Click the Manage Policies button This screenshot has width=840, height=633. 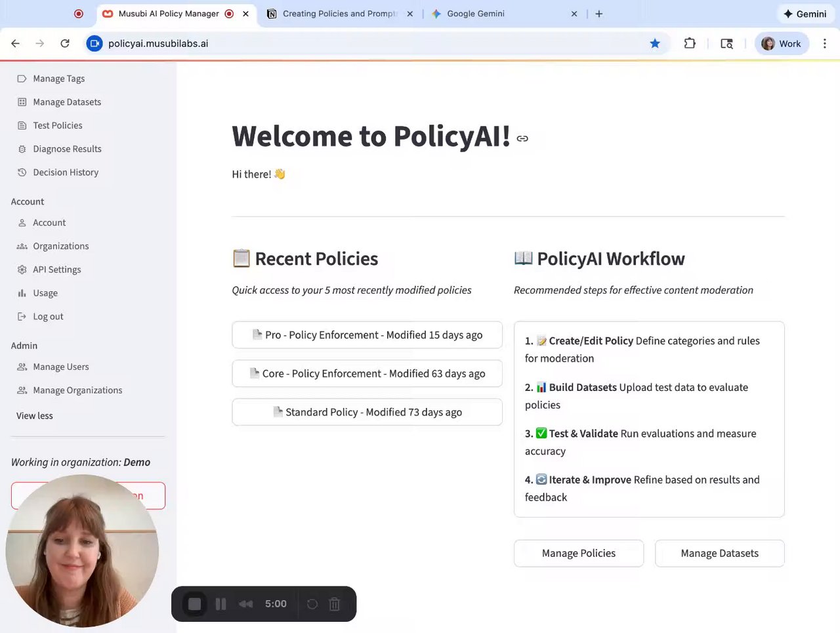pyautogui.click(x=579, y=554)
